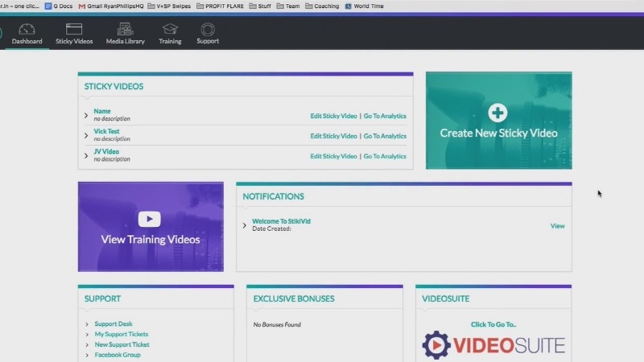
Task: Click the NOTIFICATIONS panel heading
Action: pyautogui.click(x=273, y=196)
